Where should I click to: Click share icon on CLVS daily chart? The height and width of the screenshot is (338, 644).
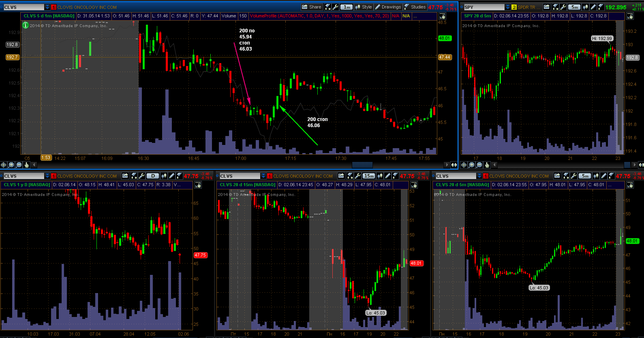[x=125, y=176]
